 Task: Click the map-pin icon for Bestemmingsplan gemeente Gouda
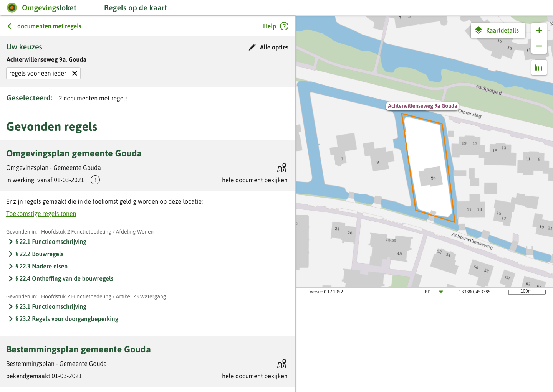click(282, 363)
